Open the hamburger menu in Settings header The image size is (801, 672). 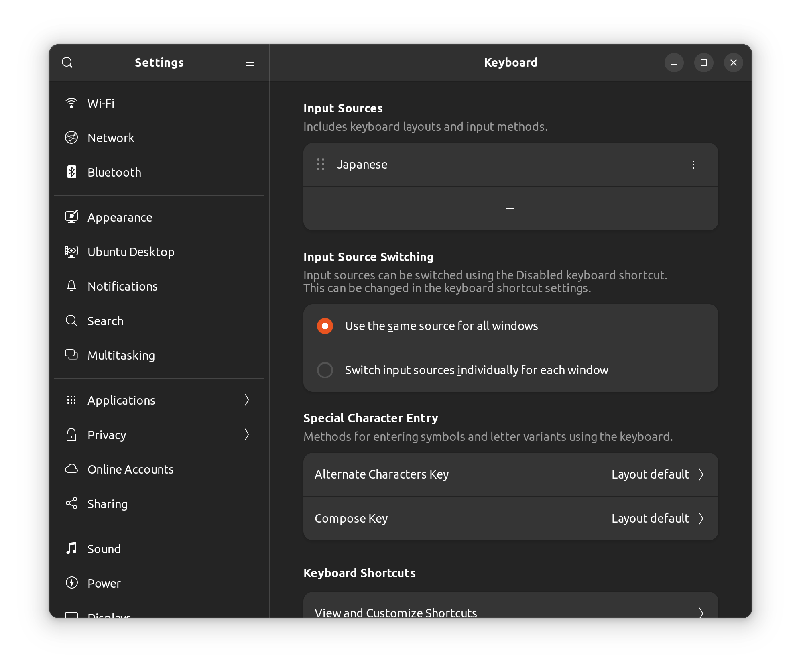250,63
